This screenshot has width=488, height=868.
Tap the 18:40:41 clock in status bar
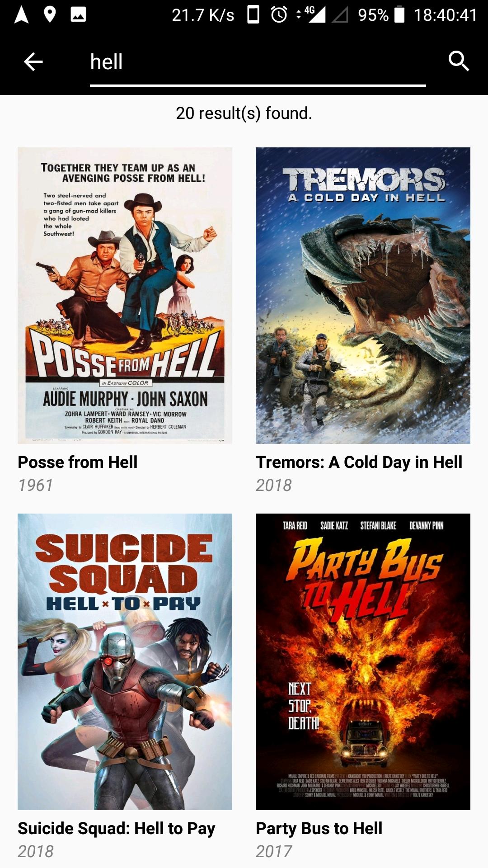(446, 15)
